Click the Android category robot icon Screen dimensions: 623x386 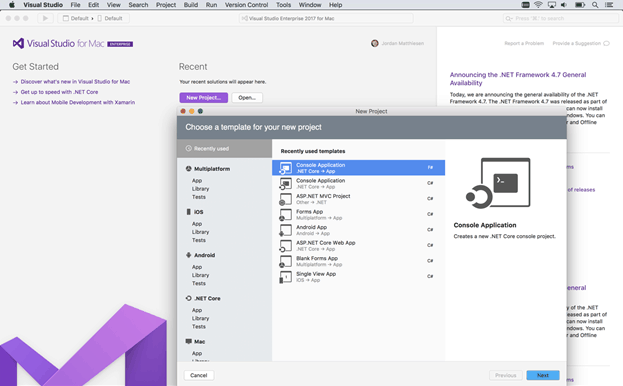click(188, 255)
